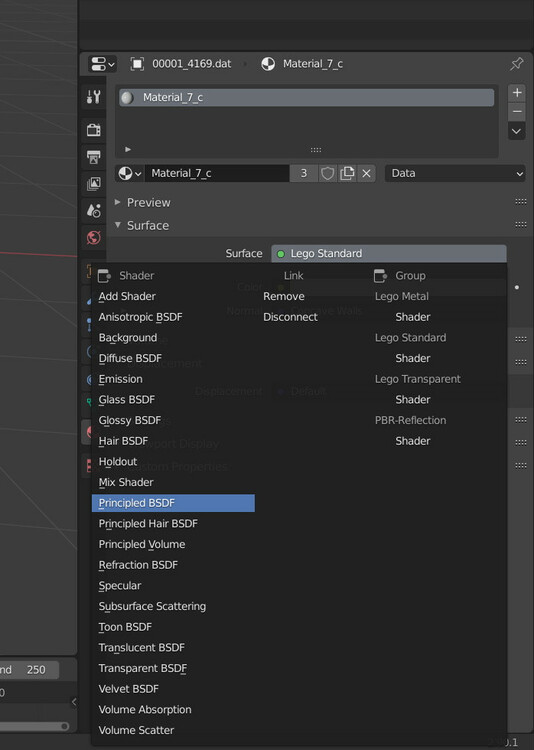The image size is (534, 750).
Task: Pick Toon BSDF shader
Action: (x=173, y=627)
